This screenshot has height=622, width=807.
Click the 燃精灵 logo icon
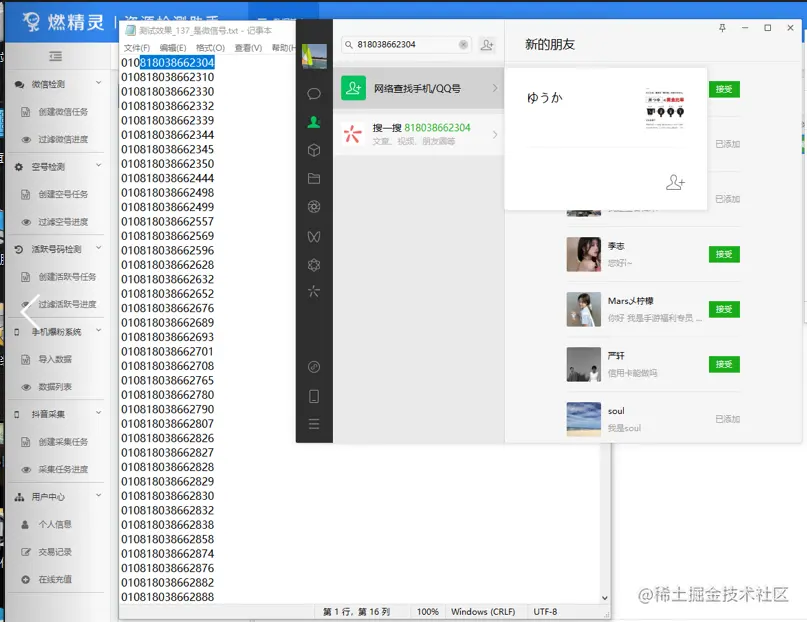click(31, 22)
